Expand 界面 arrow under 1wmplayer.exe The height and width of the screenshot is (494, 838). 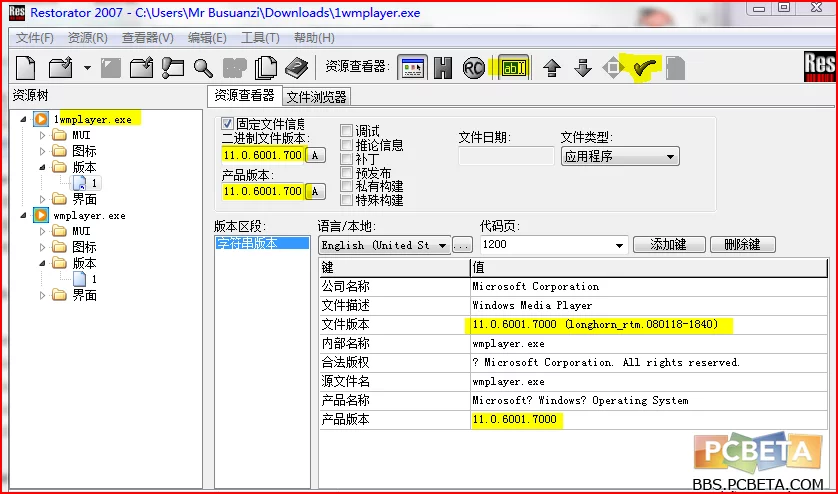(43, 199)
